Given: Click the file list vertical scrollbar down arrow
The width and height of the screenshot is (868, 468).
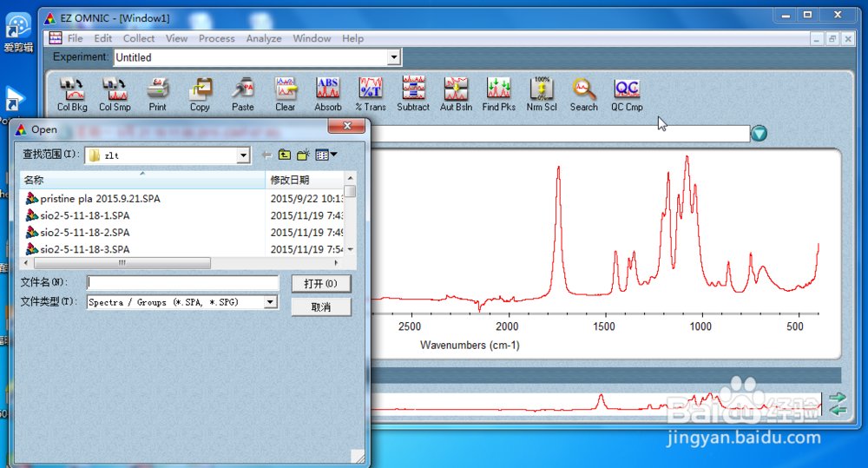Looking at the screenshot, I should [x=350, y=250].
